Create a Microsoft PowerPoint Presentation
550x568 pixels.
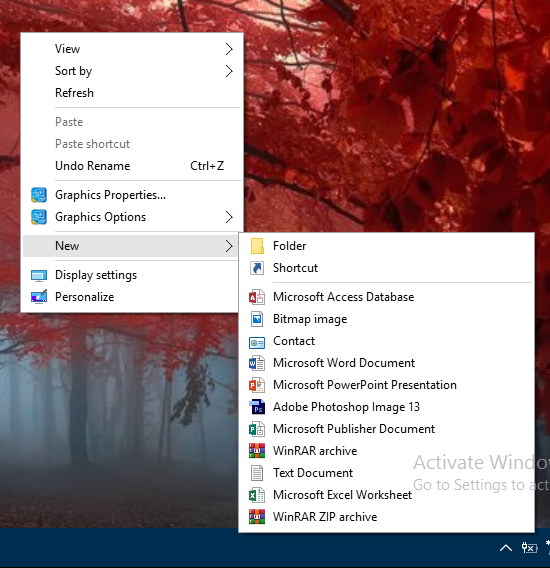click(x=387, y=385)
